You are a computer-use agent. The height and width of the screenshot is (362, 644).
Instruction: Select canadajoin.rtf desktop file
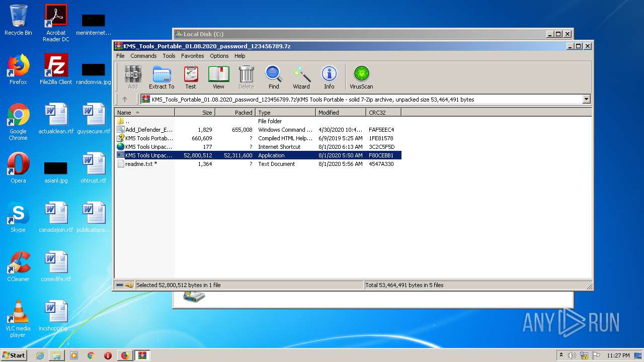(56, 217)
